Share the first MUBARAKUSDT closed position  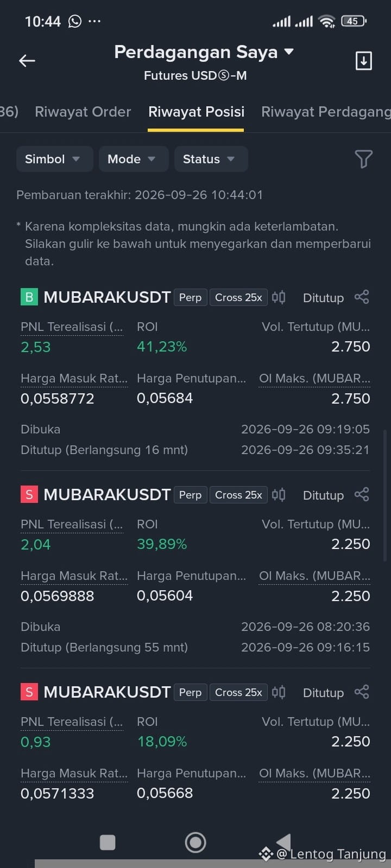[x=362, y=297]
